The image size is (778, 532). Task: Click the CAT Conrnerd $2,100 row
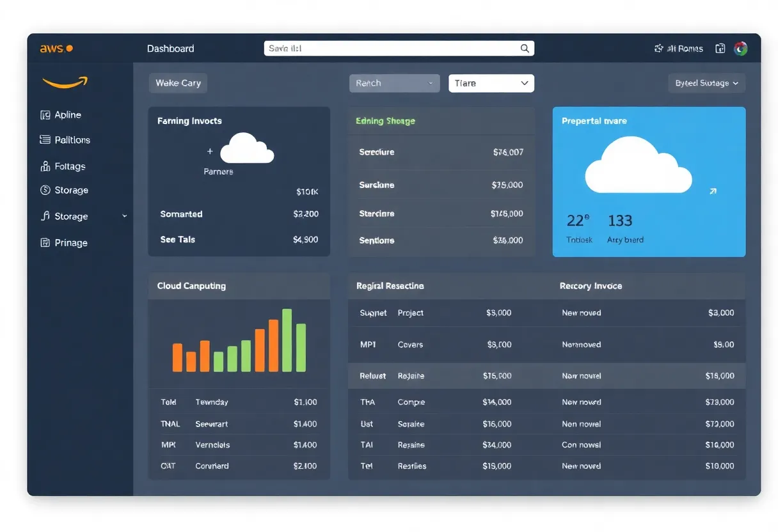point(239,466)
